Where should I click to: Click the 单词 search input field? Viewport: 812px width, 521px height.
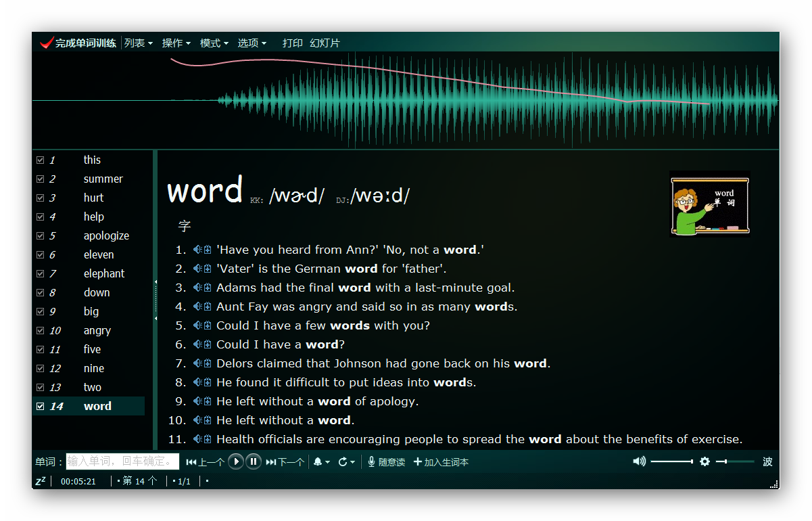122,462
